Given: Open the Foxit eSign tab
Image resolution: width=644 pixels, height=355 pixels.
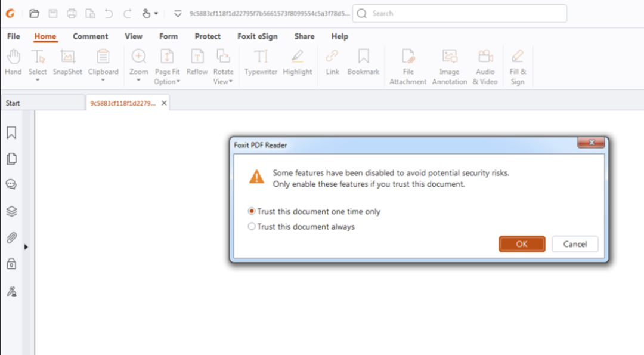Looking at the screenshot, I should (258, 36).
